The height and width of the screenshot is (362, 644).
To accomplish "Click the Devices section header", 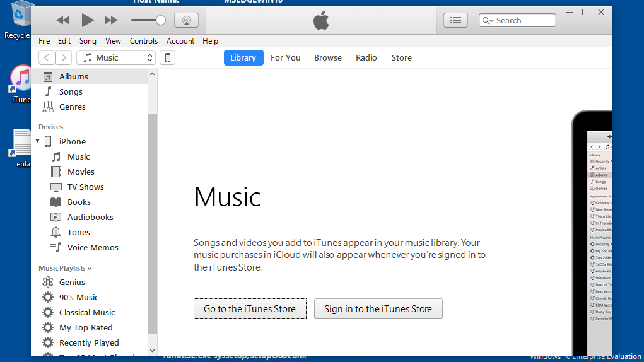I will 51,127.
